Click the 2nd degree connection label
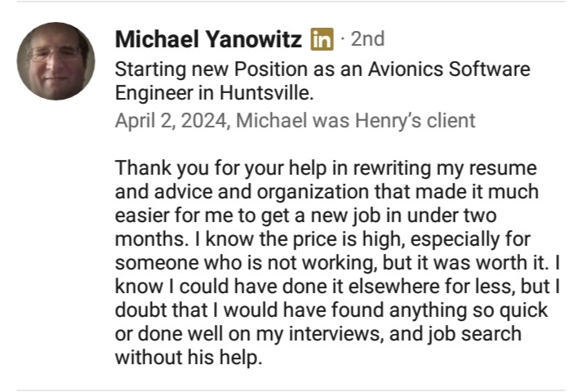 click(x=367, y=38)
